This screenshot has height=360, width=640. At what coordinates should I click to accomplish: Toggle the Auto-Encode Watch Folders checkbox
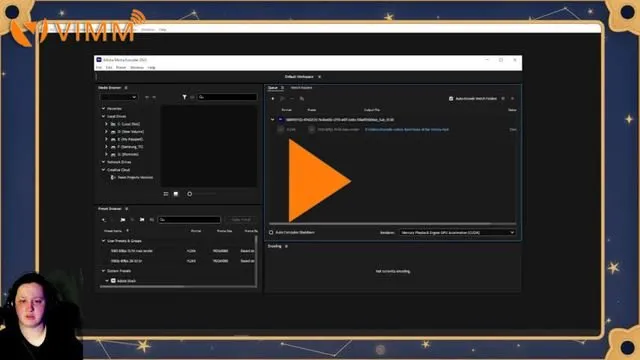451,98
